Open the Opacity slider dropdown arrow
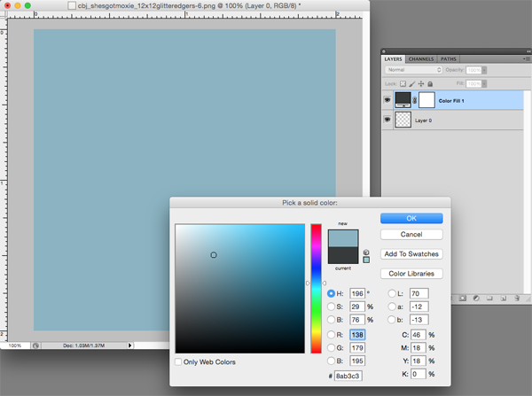Viewport: 532px width, 396px height. pyautogui.click(x=484, y=70)
